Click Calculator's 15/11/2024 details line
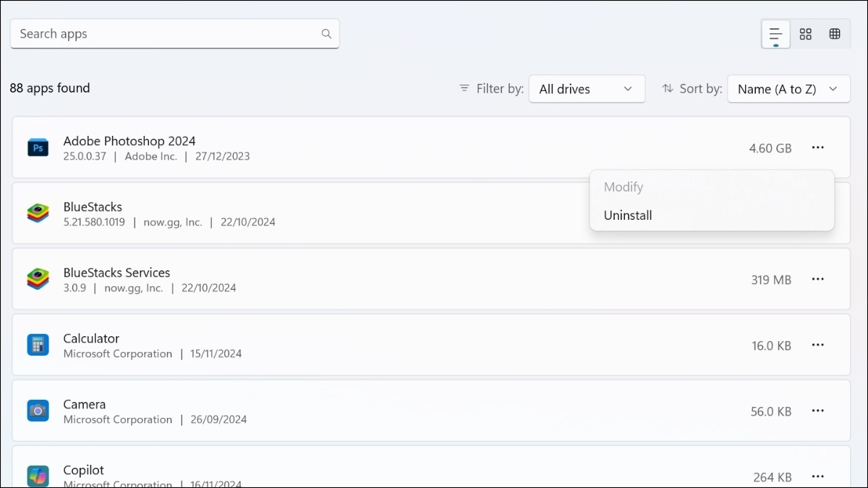 pyautogui.click(x=153, y=354)
